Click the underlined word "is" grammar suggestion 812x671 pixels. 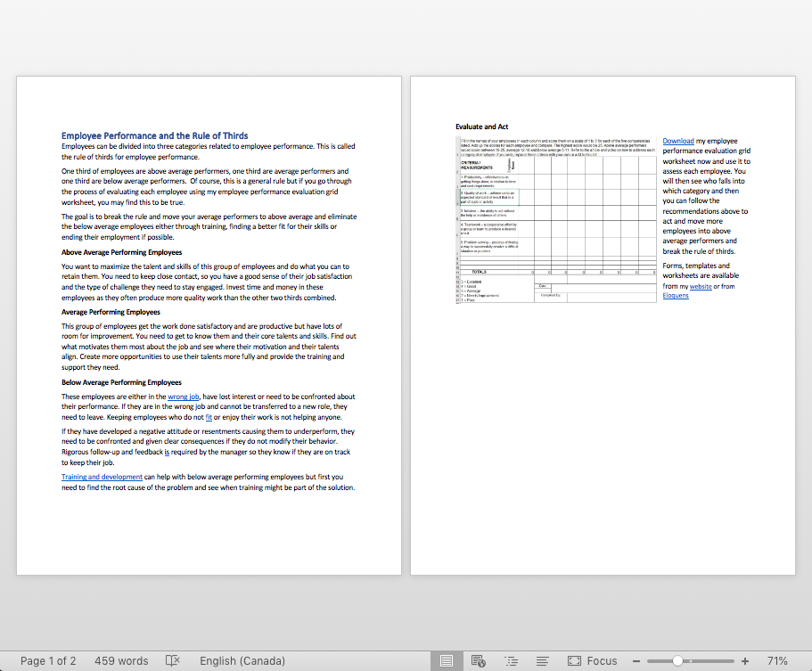coord(167,452)
